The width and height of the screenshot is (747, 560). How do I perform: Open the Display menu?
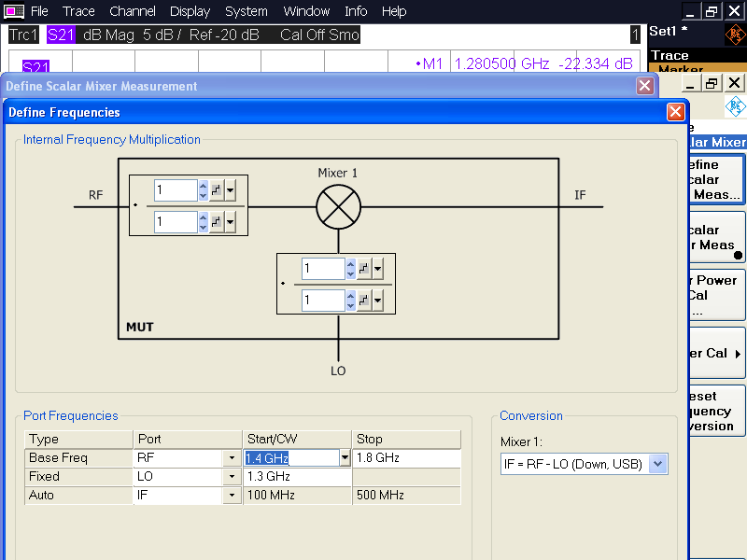click(190, 11)
